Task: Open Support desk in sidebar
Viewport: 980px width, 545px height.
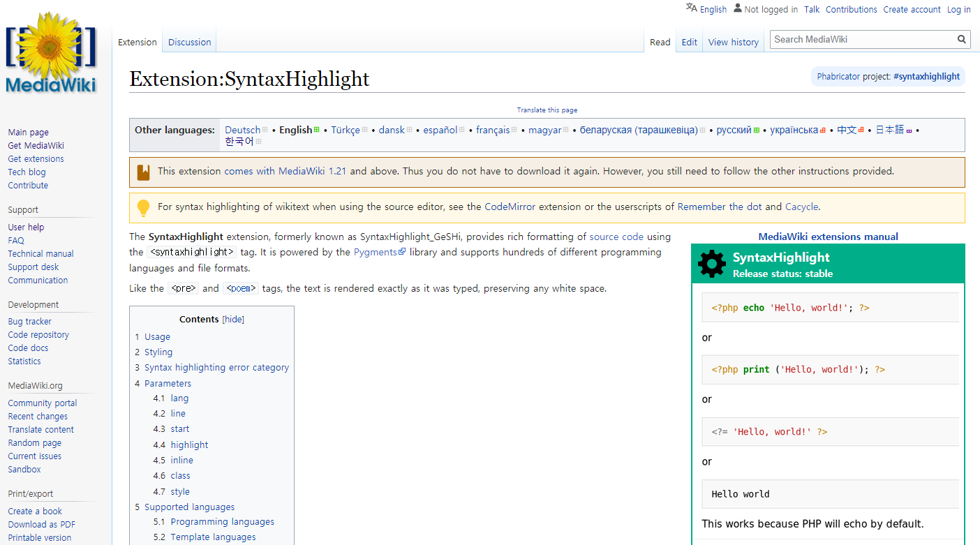Action: pyautogui.click(x=34, y=267)
